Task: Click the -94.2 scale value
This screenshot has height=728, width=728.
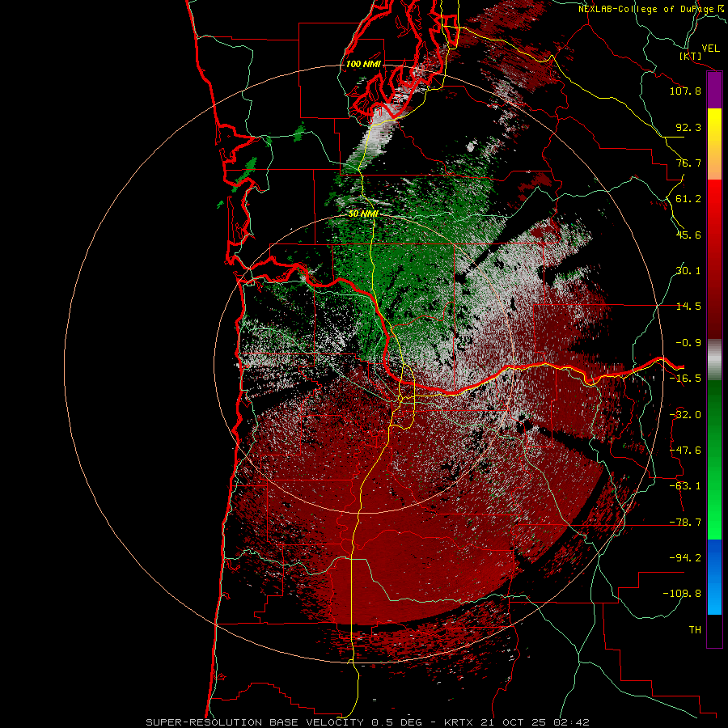Action: pos(685,558)
